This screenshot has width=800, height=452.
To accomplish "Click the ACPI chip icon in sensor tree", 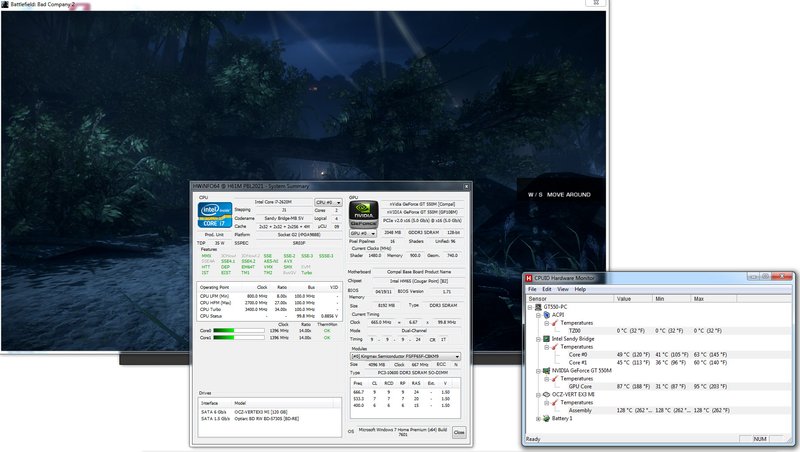I will tap(546, 315).
